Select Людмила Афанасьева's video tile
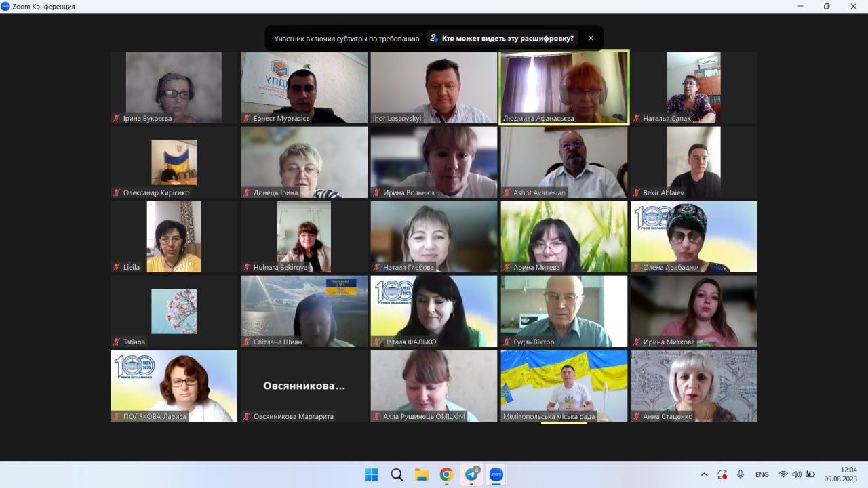Screen dimensions: 868x488 [564, 87]
